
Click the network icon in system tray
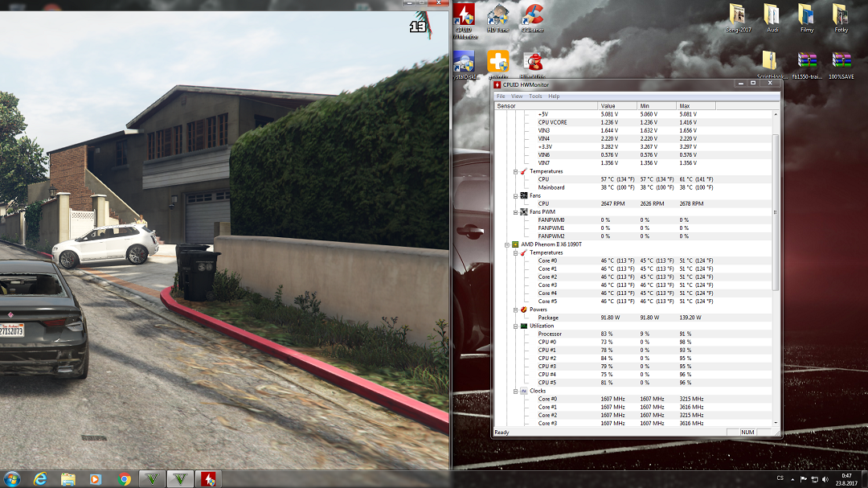tap(814, 479)
